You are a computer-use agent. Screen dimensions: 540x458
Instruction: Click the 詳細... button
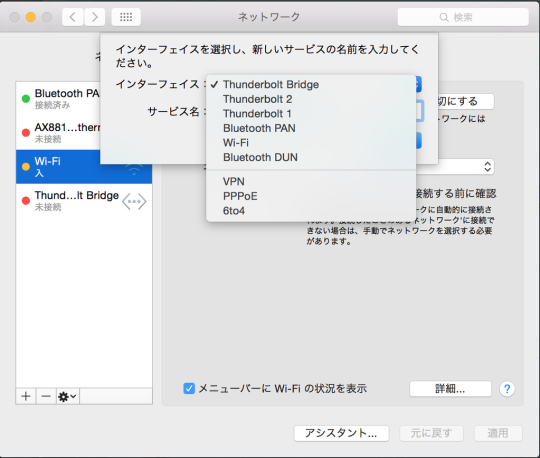tap(450, 389)
